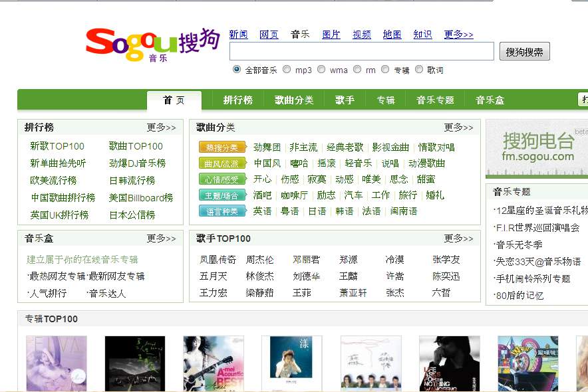Open 周杰伦 singer page
The height and width of the screenshot is (392, 588).
[259, 260]
